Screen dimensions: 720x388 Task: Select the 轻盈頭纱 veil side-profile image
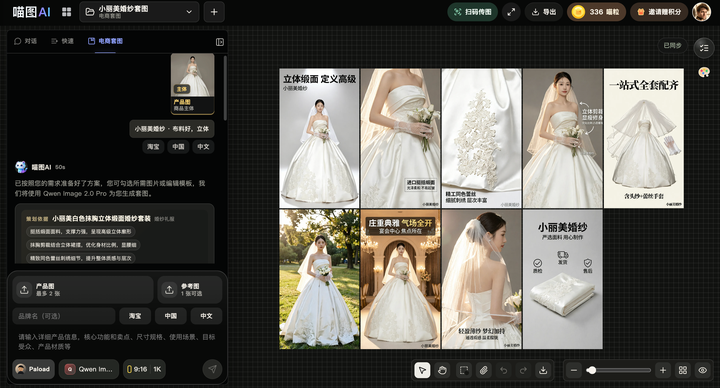(x=482, y=279)
